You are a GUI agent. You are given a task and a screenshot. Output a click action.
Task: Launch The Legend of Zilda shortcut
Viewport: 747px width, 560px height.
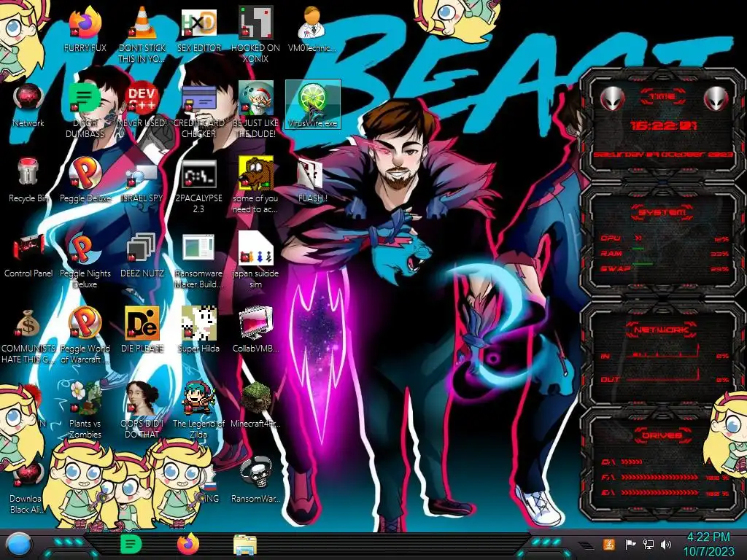click(x=198, y=399)
